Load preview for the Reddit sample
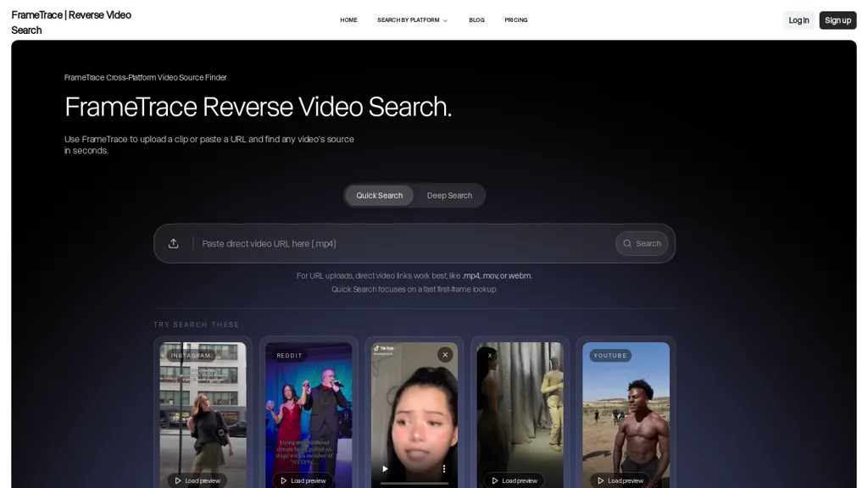Image resolution: width=868 pixels, height=488 pixels. click(303, 480)
